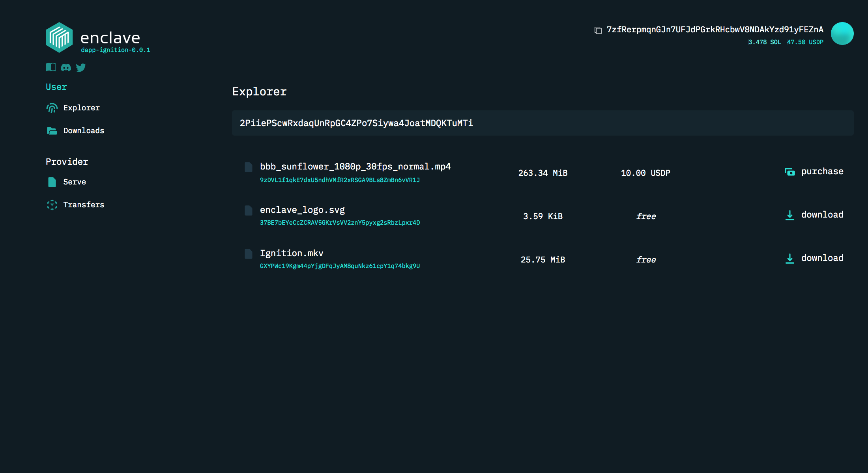
Task: Open the Discord icon link
Action: [x=66, y=68]
